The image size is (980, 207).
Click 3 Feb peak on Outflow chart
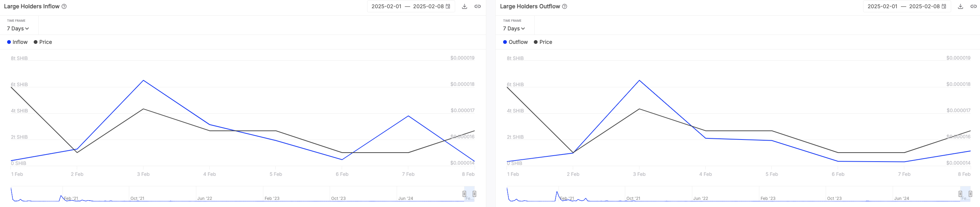[639, 81]
